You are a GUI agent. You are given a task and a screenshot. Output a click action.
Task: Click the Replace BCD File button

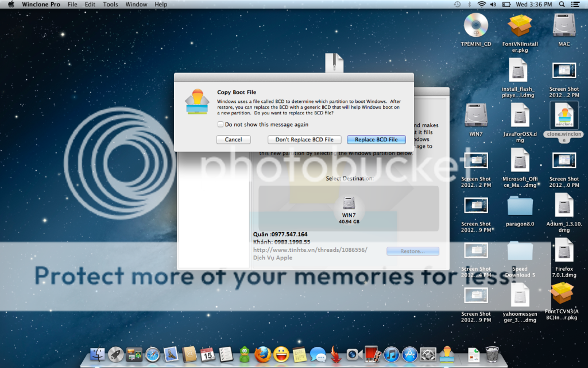point(376,140)
